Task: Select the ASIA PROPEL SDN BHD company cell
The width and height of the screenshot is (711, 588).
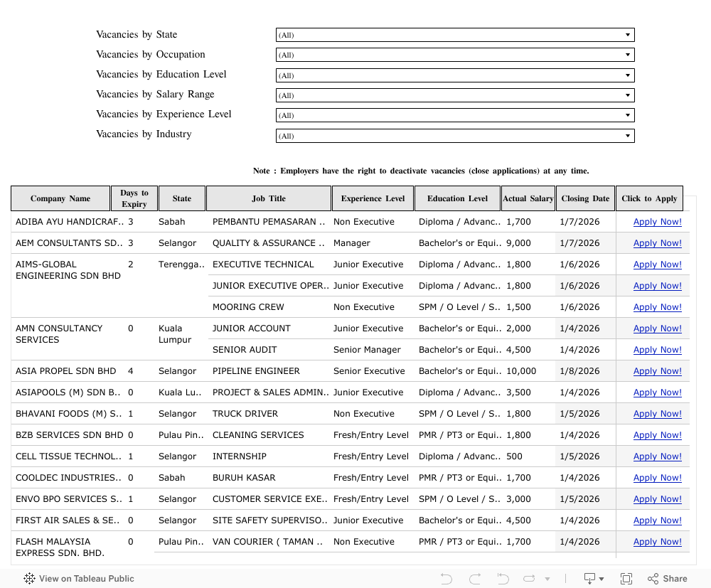Action: pyautogui.click(x=65, y=371)
